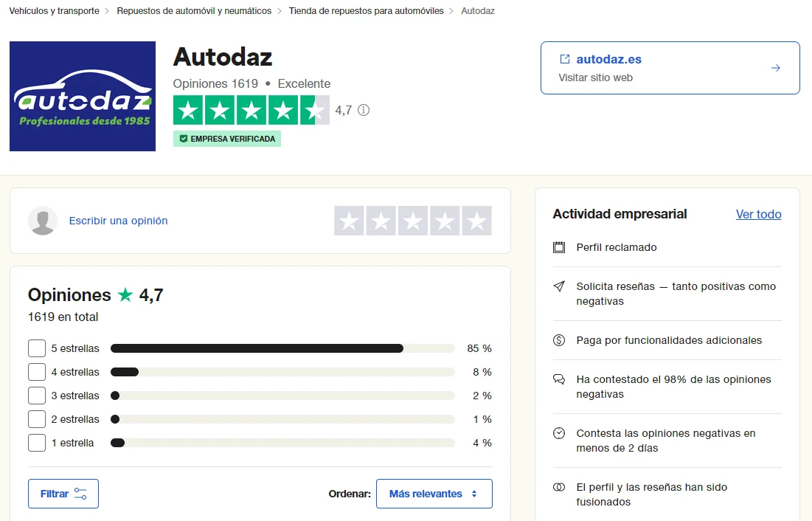This screenshot has width=812, height=521.
Task: Click the user avatar icon next to Escribir una opinión
Action: tap(43, 221)
